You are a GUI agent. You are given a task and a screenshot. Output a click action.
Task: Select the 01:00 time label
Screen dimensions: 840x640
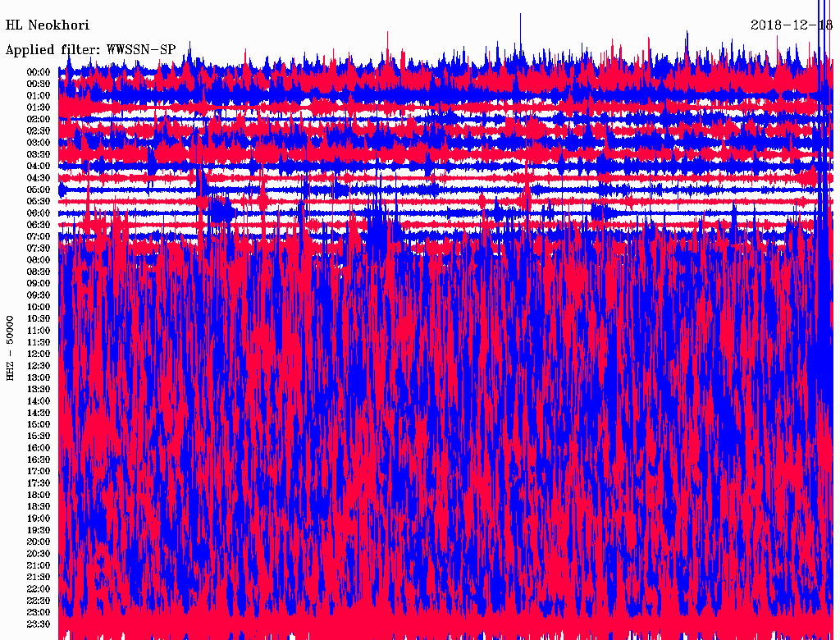[39, 96]
